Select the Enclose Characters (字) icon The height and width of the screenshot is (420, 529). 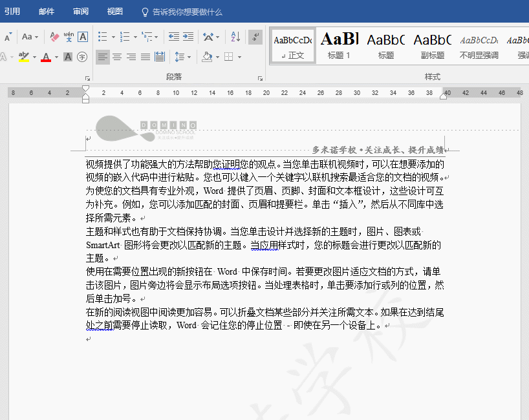point(82,57)
